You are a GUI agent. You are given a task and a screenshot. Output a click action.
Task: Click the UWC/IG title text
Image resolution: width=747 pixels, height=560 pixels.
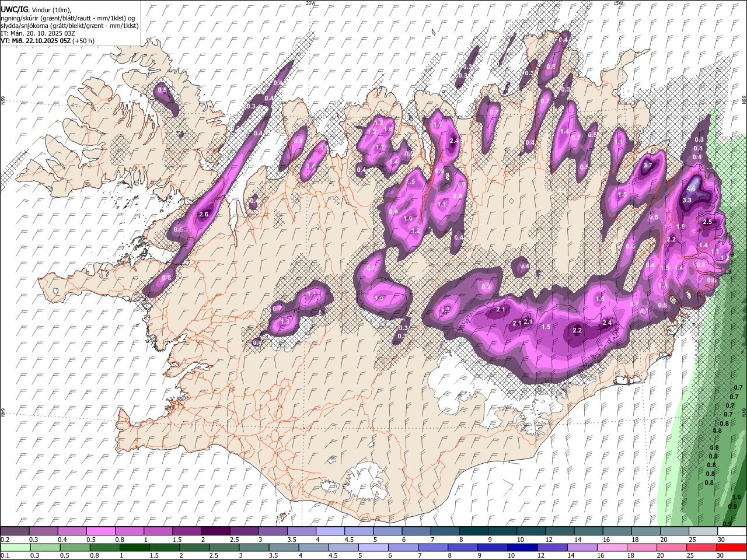(x=13, y=9)
